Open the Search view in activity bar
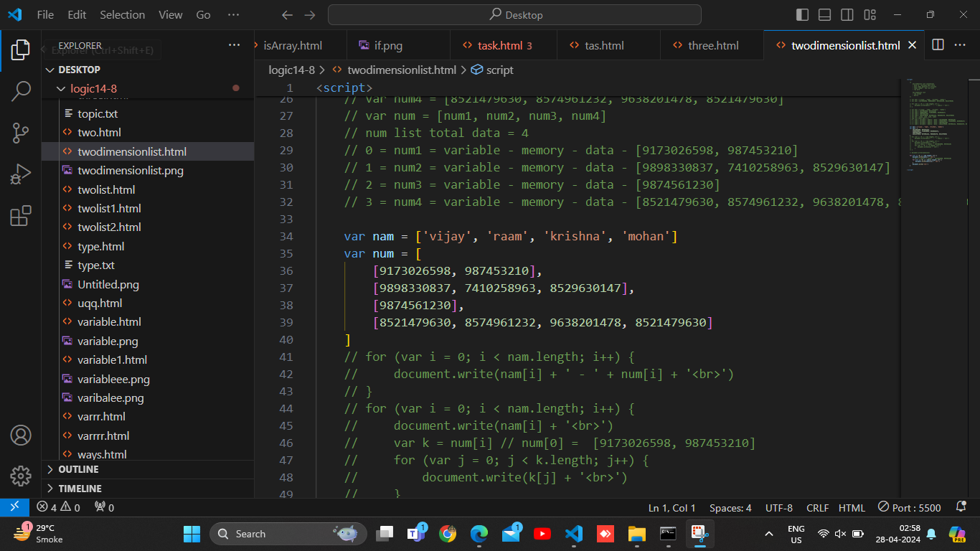This screenshot has height=551, width=980. (21, 91)
